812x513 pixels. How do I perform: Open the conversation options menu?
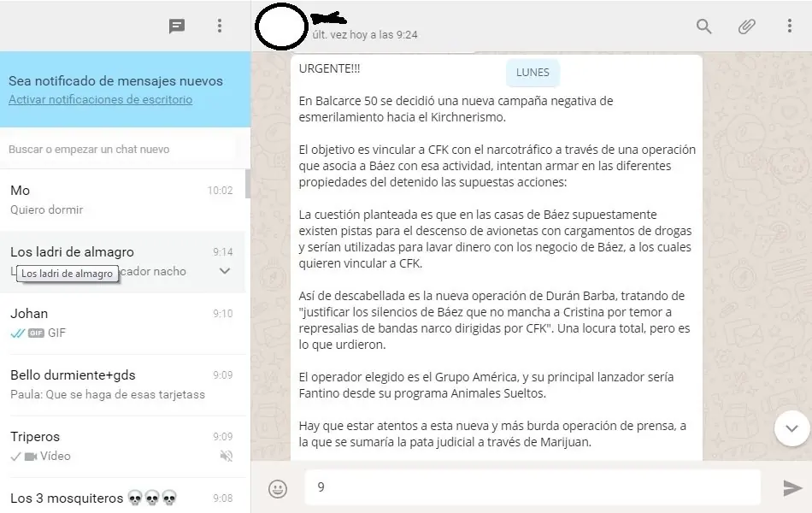(x=789, y=27)
